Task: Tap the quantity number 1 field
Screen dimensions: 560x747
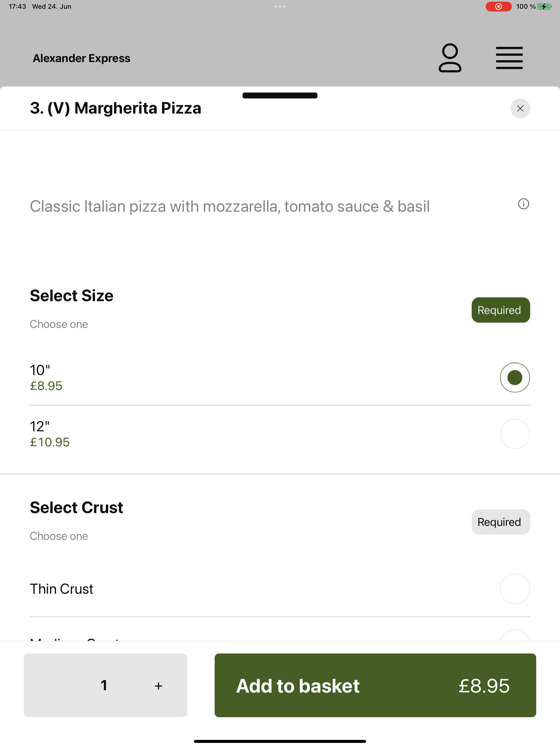Action: click(104, 685)
